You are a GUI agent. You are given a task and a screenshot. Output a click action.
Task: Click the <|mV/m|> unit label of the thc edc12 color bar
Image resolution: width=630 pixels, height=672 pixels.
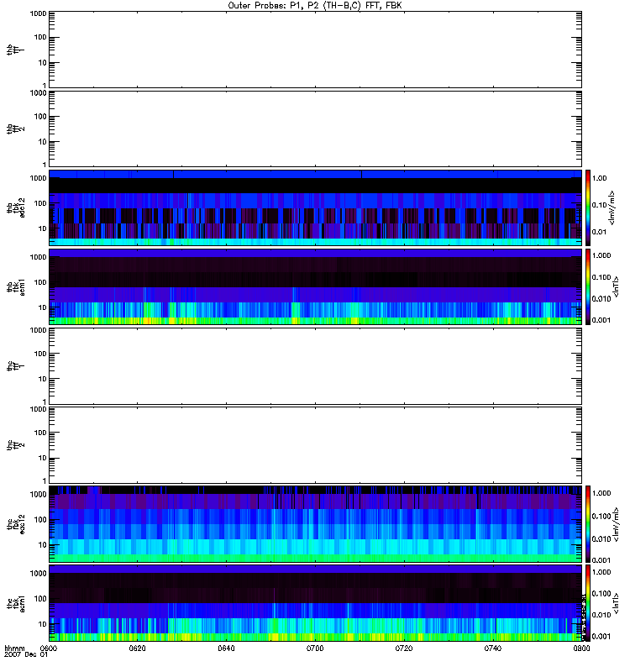point(617,524)
